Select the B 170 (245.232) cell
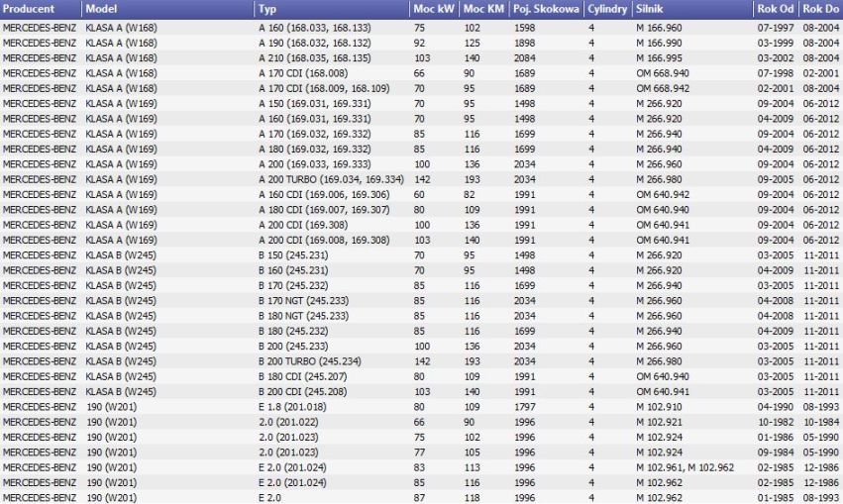 coord(293,285)
